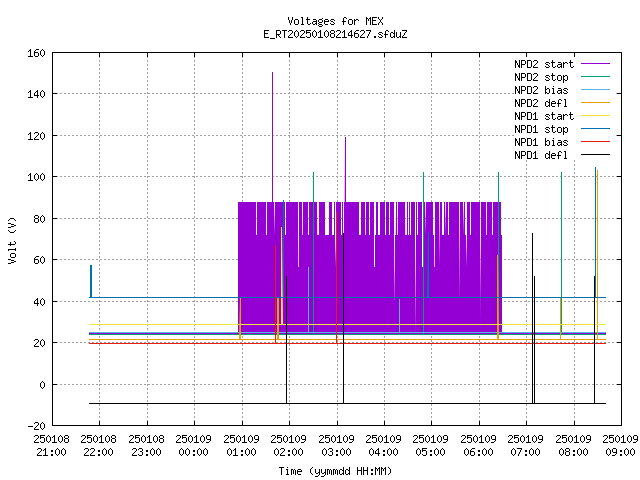Click the light blue NPD2 bias legend line

(596, 90)
